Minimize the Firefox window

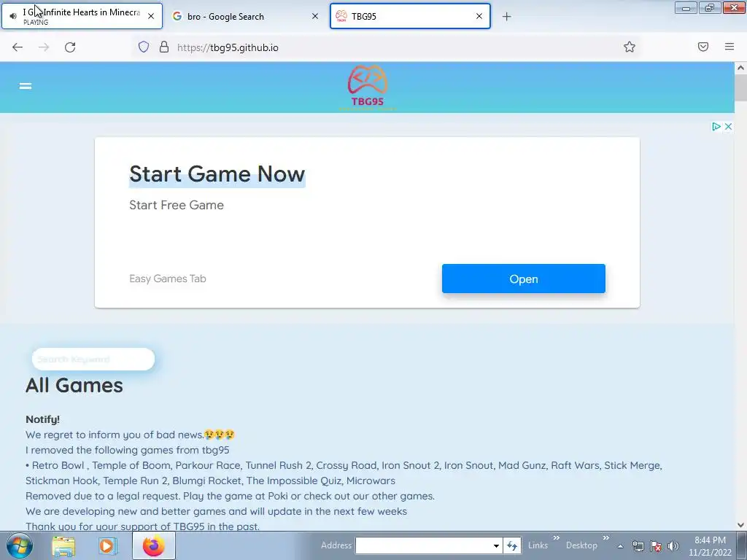click(x=686, y=7)
